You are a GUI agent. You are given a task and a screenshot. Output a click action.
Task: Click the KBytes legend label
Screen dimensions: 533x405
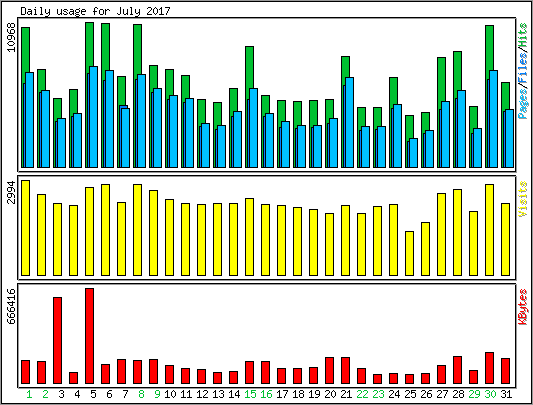(523, 306)
